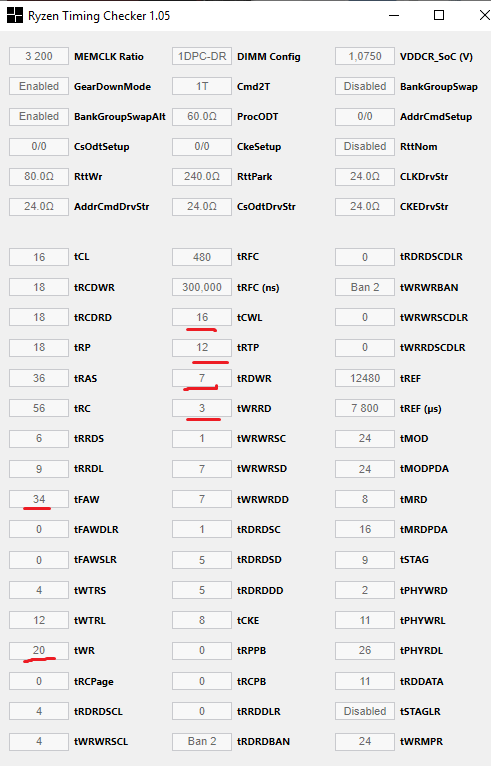Select the tRFC 480 value field

(202, 257)
